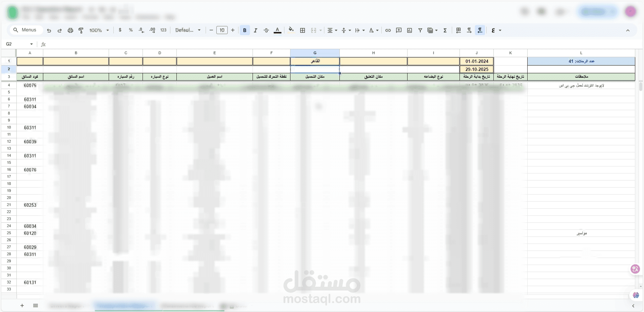The height and width of the screenshot is (312, 644).
Task: Click the Undo arrow icon
Action: pos(49,30)
